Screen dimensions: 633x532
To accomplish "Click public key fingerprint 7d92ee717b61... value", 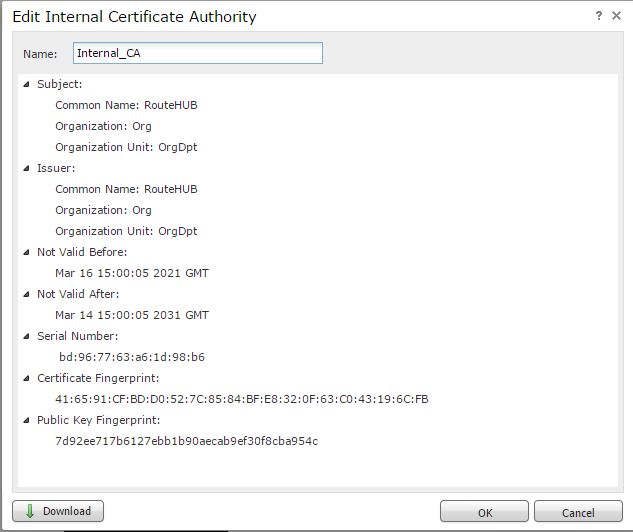I will click(x=187, y=441).
